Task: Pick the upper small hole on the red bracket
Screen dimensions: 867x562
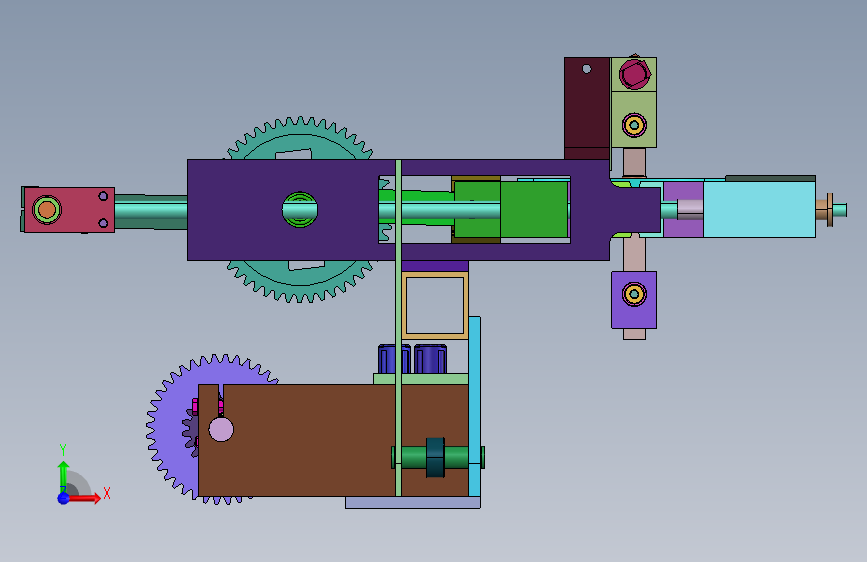Action: pos(103,196)
